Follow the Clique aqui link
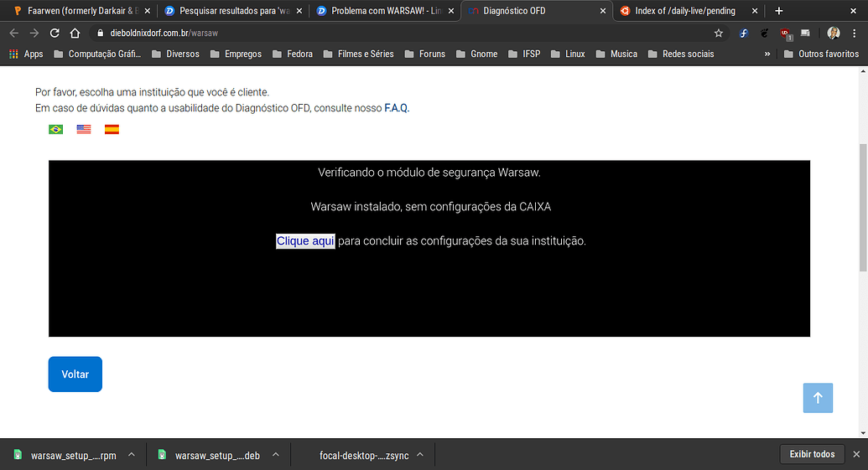The height and width of the screenshot is (470, 868). pos(305,241)
